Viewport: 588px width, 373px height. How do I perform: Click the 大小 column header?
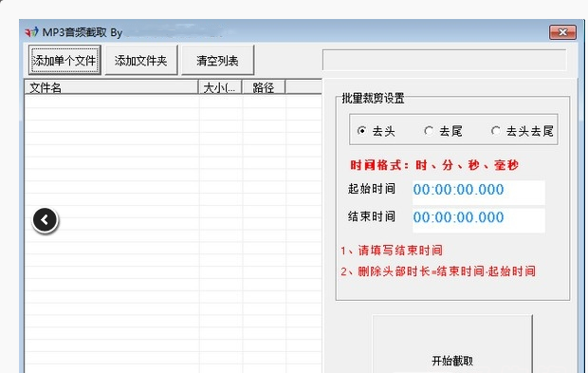[x=220, y=88]
